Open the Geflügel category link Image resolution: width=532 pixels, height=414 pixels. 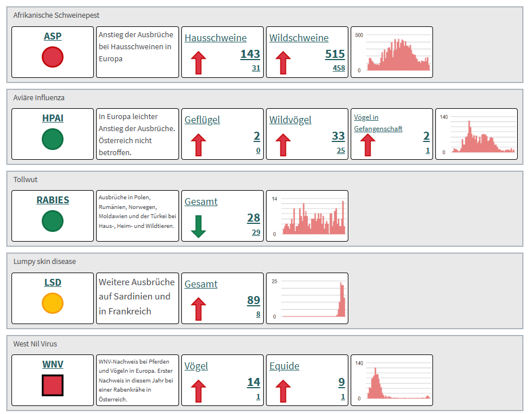202,120
